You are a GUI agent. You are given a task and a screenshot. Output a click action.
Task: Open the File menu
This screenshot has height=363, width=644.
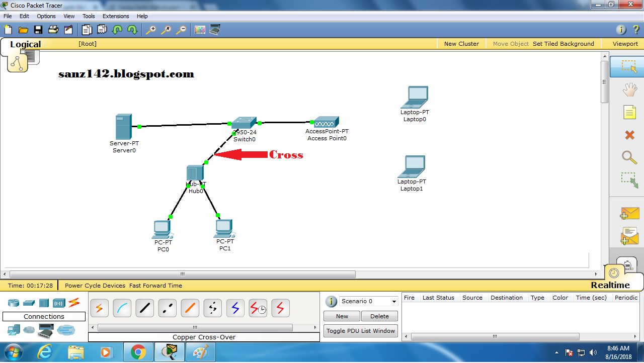pos(8,16)
